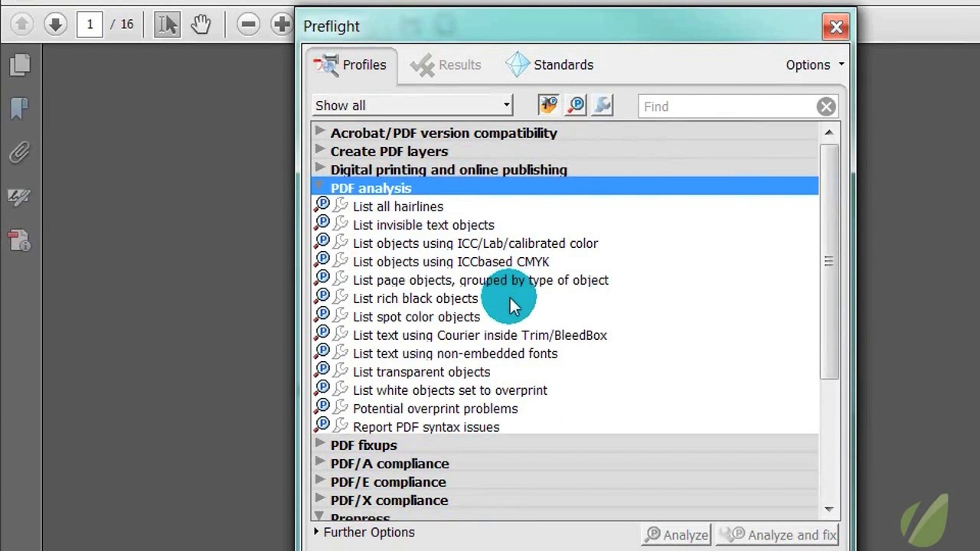Viewport: 980px width, 551px height.
Task: Click wrench icon beside List invisible text objects
Action: coord(341,224)
